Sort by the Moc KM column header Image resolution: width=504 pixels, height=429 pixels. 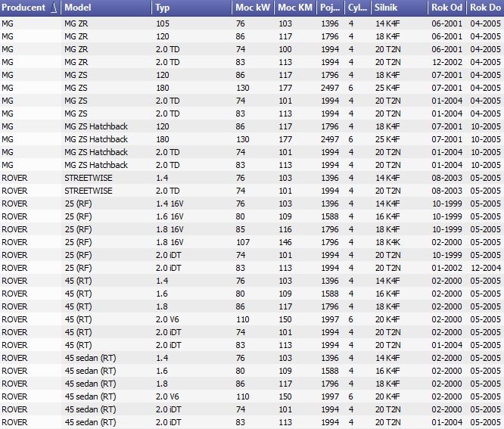pos(295,8)
